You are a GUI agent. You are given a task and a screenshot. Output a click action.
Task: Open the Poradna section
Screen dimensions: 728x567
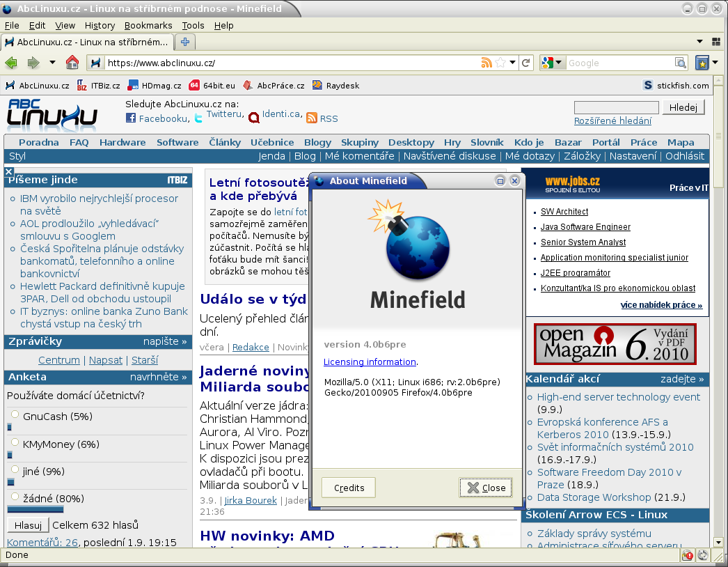(x=38, y=142)
